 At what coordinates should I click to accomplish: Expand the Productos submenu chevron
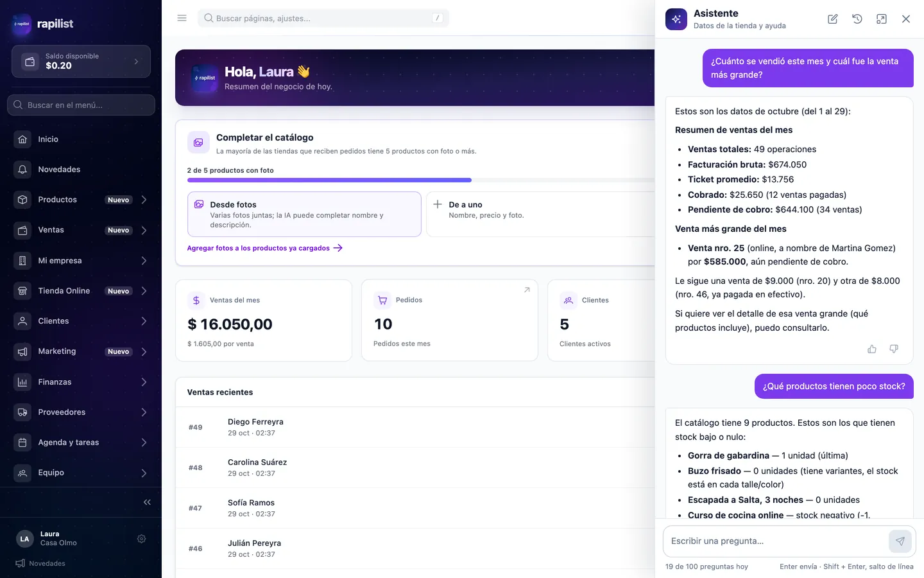[x=144, y=200]
